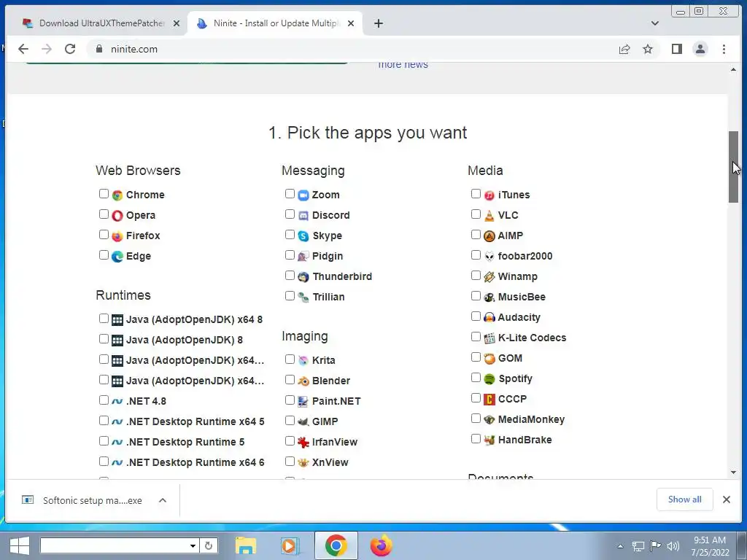Enable the VLC checkbox
This screenshot has height=560, width=747.
(x=476, y=214)
